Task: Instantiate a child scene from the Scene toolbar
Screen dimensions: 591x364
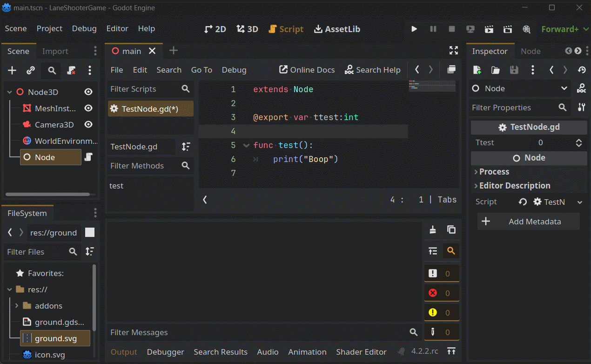Action: coord(31,70)
